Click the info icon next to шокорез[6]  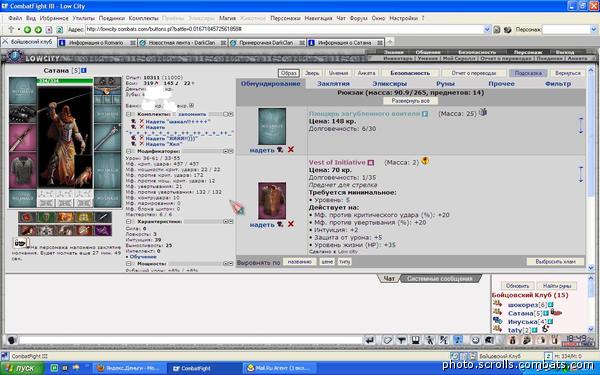pyautogui.click(x=550, y=305)
